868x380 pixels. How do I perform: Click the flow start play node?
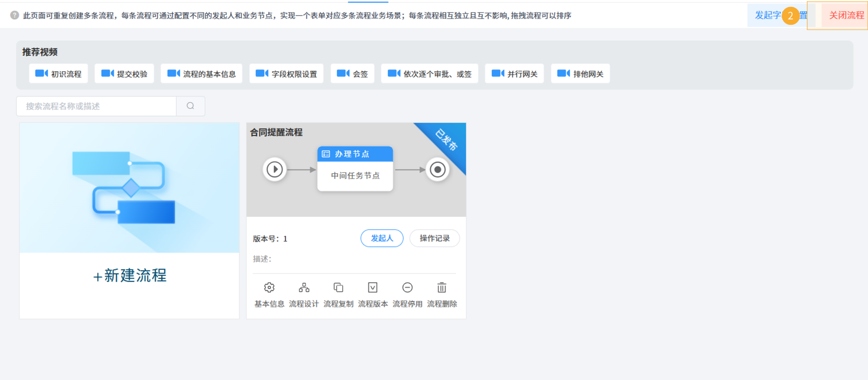[275, 170]
